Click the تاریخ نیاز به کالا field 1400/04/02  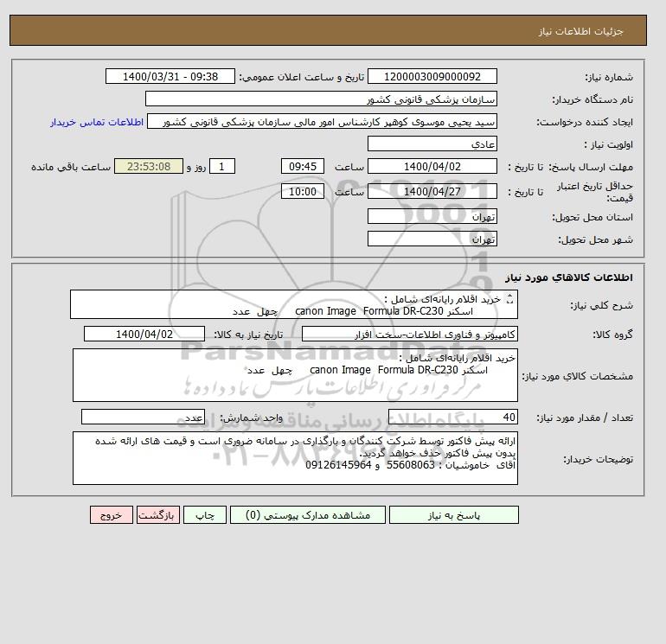pyautogui.click(x=144, y=335)
